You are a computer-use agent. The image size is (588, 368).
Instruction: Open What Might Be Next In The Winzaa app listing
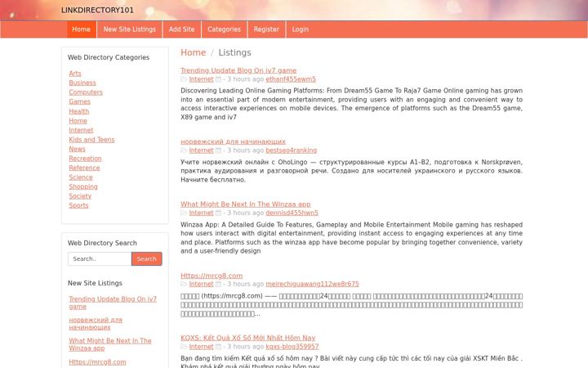(x=246, y=204)
